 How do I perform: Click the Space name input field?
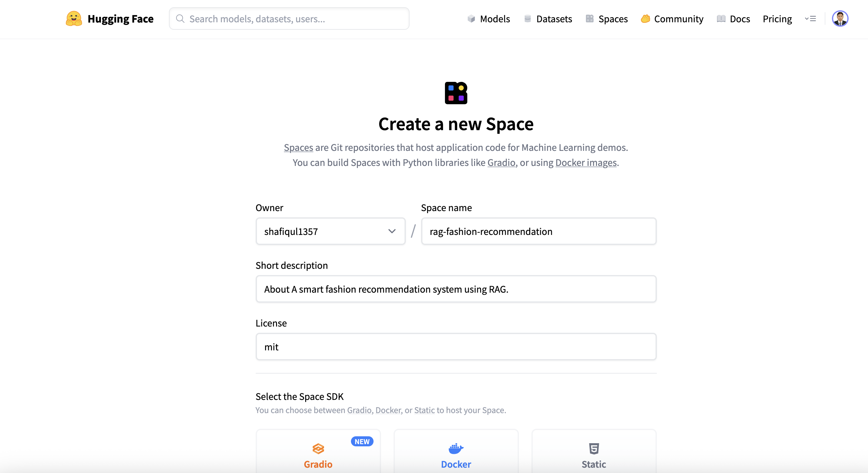538,231
